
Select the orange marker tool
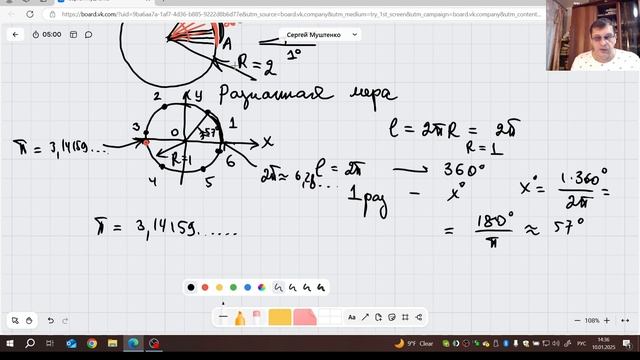[x=240, y=318]
